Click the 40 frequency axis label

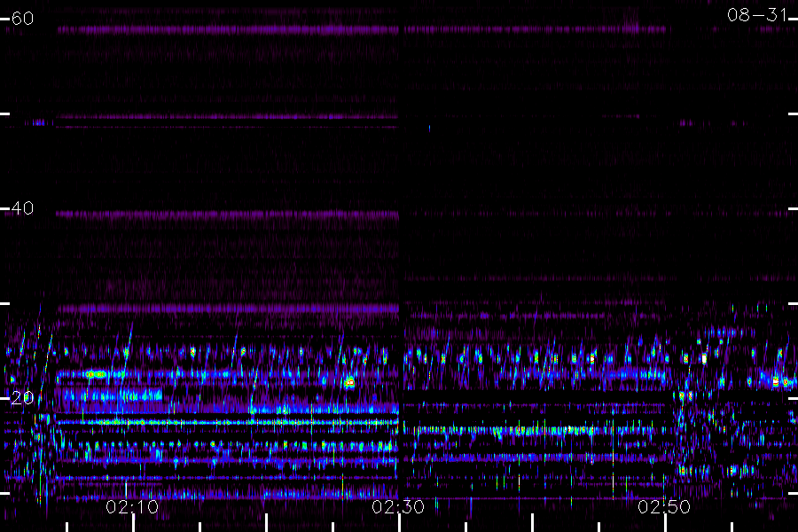pos(22,208)
